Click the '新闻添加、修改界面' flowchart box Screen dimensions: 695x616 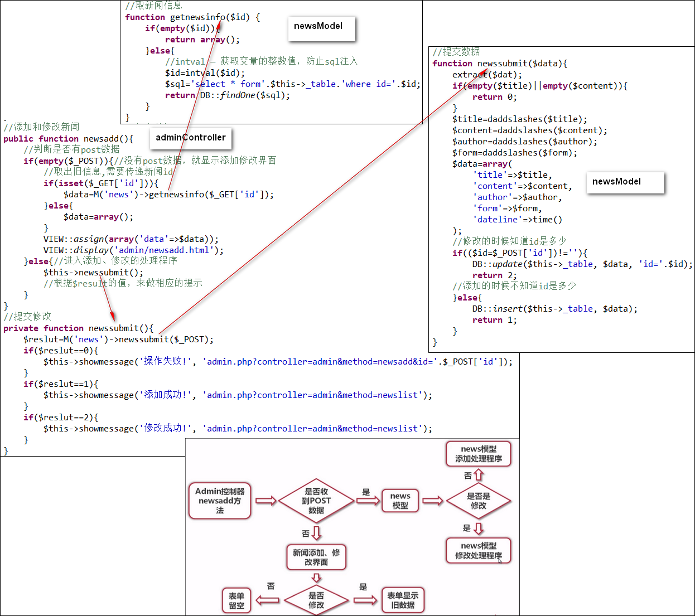(316, 557)
